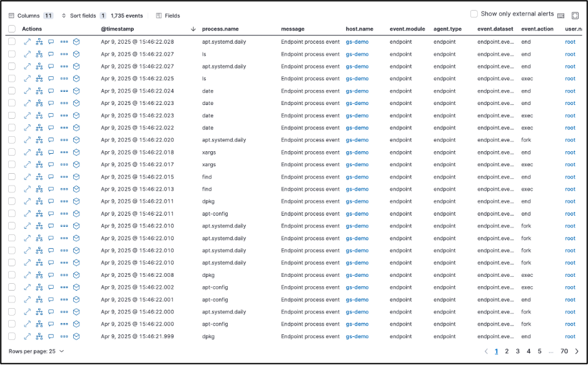This screenshot has width=588, height=365.
Task: Open more actions for the find end event
Action: click(64, 177)
